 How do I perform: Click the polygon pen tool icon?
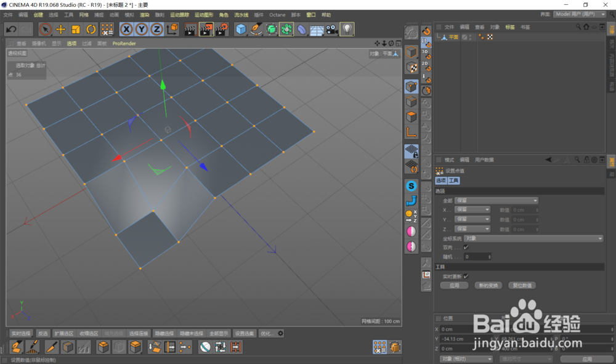click(x=17, y=347)
